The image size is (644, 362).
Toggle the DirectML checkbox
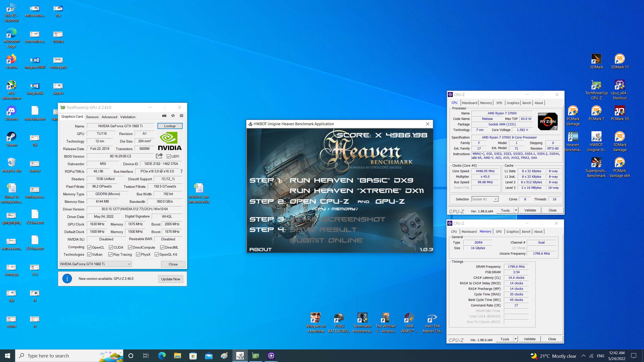162,247
